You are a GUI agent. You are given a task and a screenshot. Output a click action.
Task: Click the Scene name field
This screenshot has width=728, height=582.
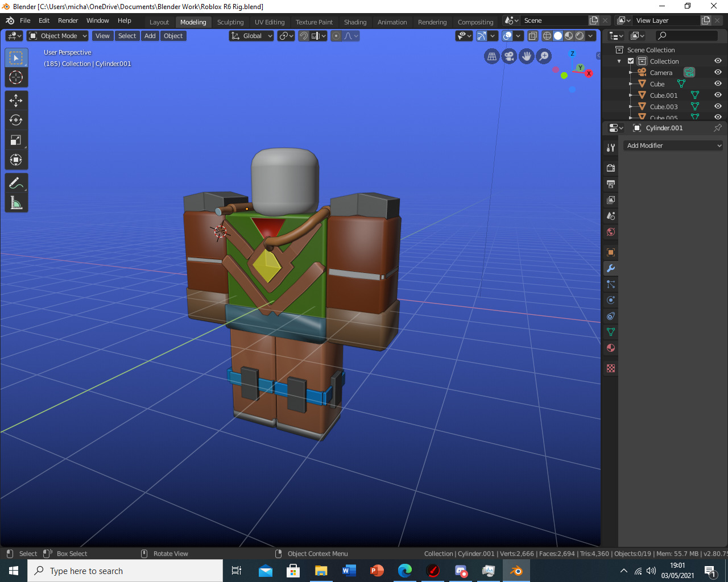553,20
